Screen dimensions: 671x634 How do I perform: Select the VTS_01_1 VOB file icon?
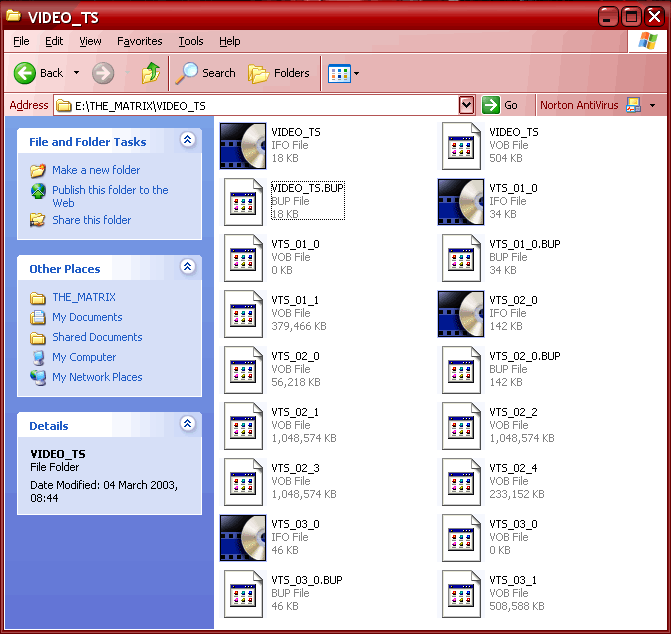coord(243,314)
